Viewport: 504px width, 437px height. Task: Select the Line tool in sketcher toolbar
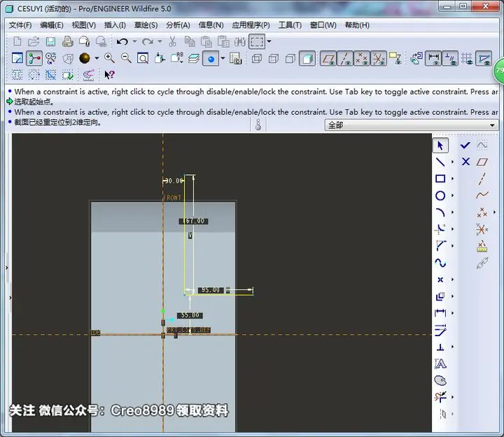(440, 162)
